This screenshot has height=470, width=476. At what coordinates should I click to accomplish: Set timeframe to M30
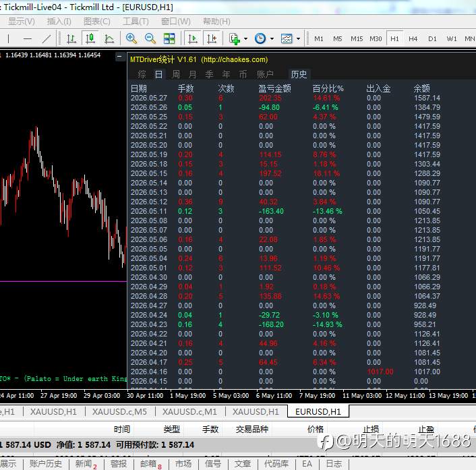376,39
